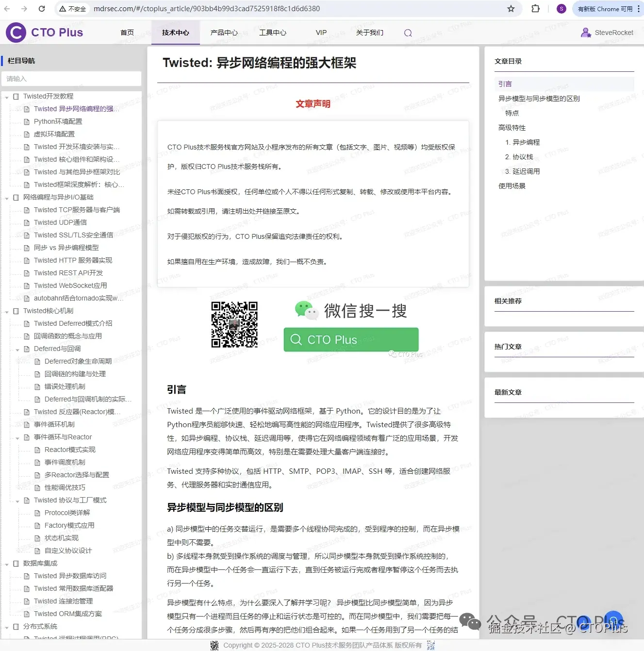Open search via the magnifier icon
Image resolution: width=644 pixels, height=651 pixels.
coord(408,33)
